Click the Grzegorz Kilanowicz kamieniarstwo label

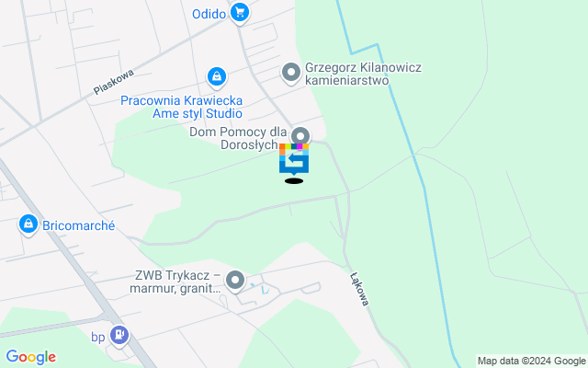364,74
